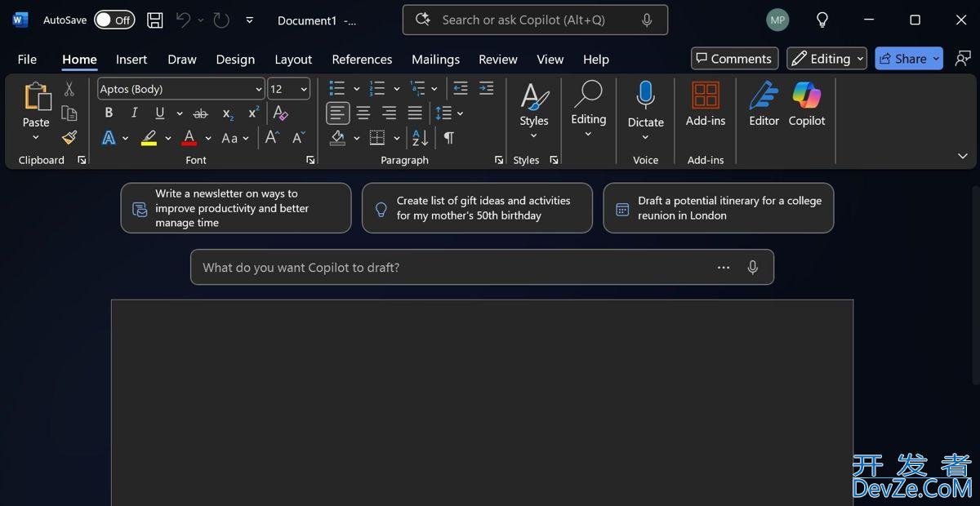Toggle Justify alignment
Viewport: 980px width, 506px height.
(x=415, y=113)
